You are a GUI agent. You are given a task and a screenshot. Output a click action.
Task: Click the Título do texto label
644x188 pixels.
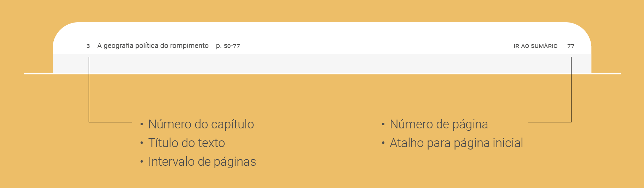click(x=186, y=143)
